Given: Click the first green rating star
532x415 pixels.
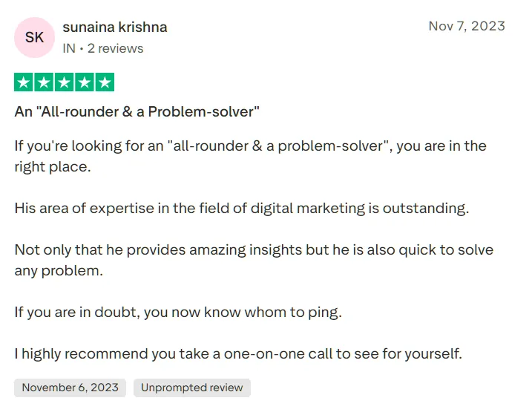Looking at the screenshot, I should pyautogui.click(x=24, y=82).
